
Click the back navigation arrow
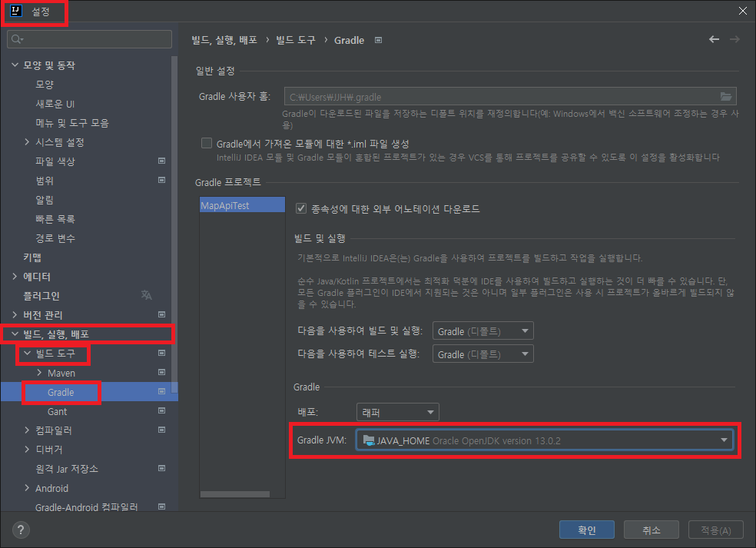coord(714,39)
